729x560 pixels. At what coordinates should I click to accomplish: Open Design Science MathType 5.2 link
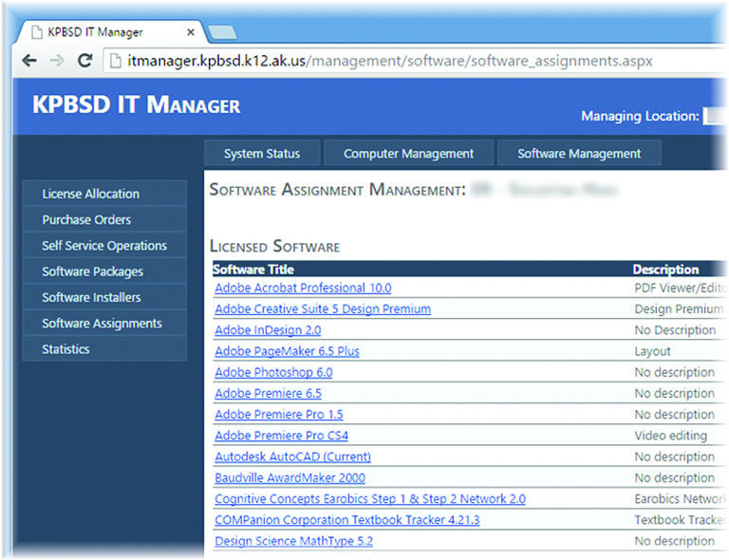[293, 541]
